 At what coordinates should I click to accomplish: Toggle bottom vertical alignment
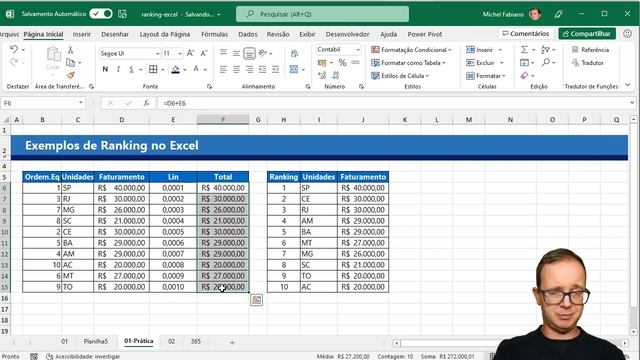[x=249, y=53]
